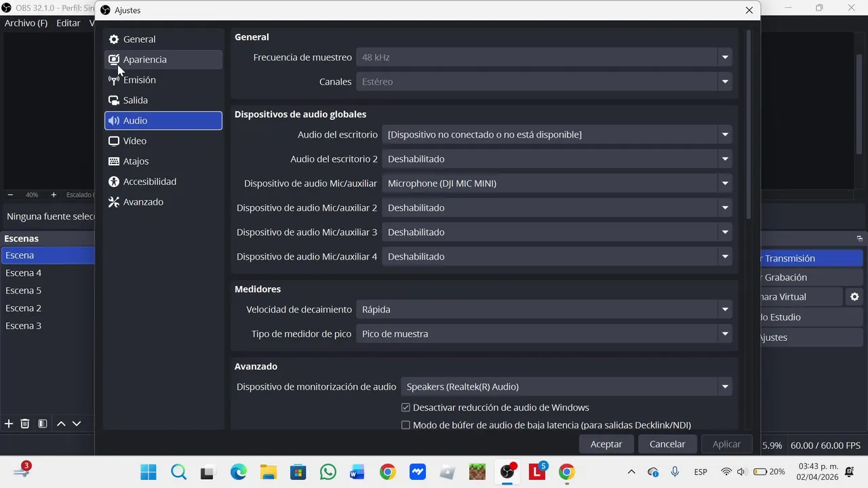This screenshot has width=868, height=488.
Task: Click the 40% zoom value in preview
Action: click(x=32, y=195)
